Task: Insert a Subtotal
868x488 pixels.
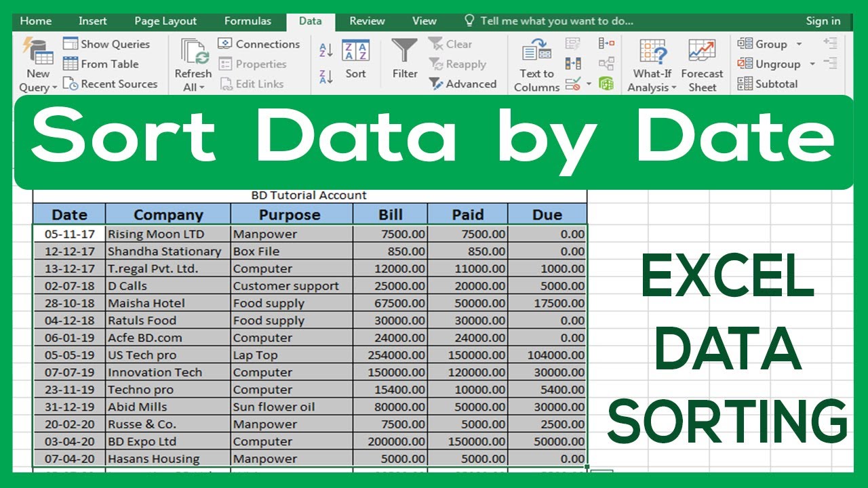Action: click(768, 84)
